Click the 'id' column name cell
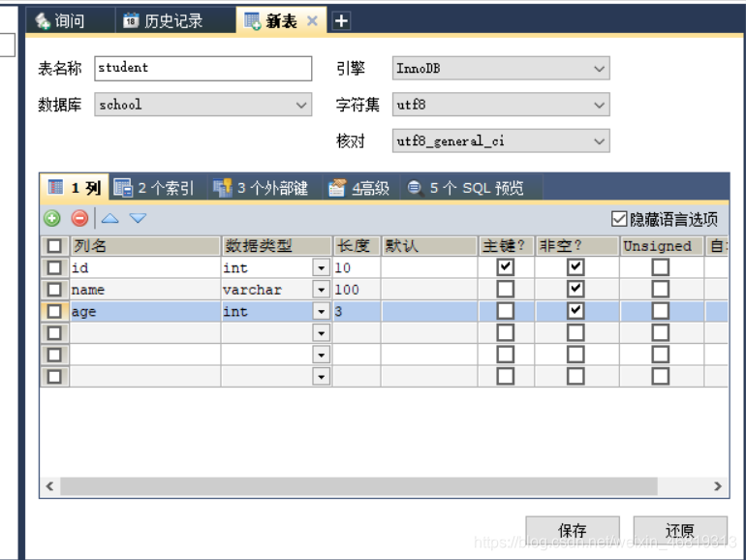Screen dimensions: 746x560 [x=145, y=267]
